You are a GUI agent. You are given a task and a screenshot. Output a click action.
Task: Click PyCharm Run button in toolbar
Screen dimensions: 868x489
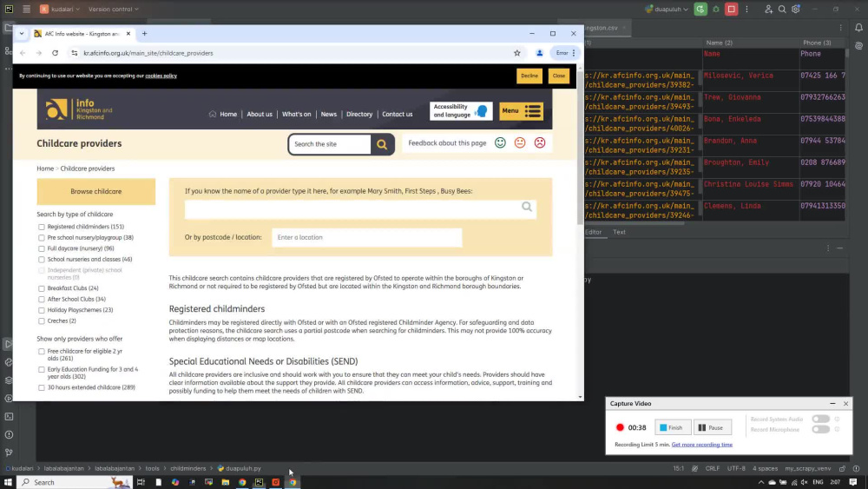click(700, 9)
